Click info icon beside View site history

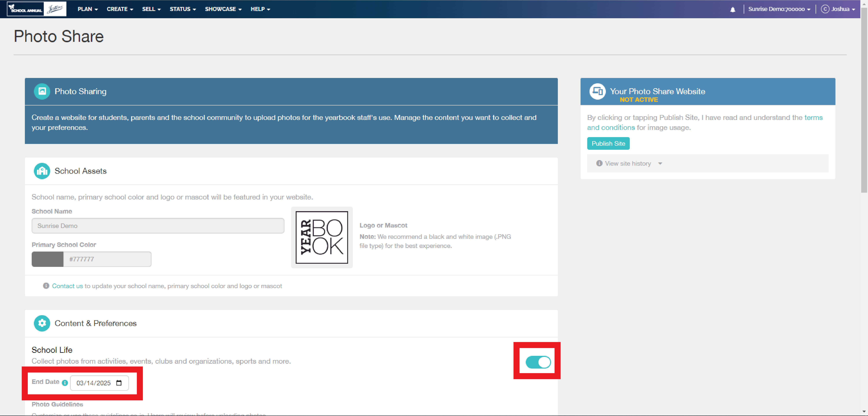click(599, 163)
